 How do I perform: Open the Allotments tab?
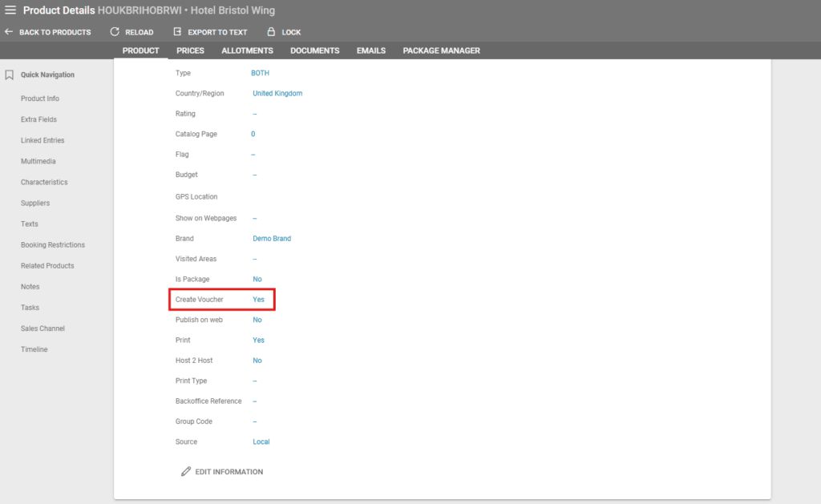click(247, 50)
